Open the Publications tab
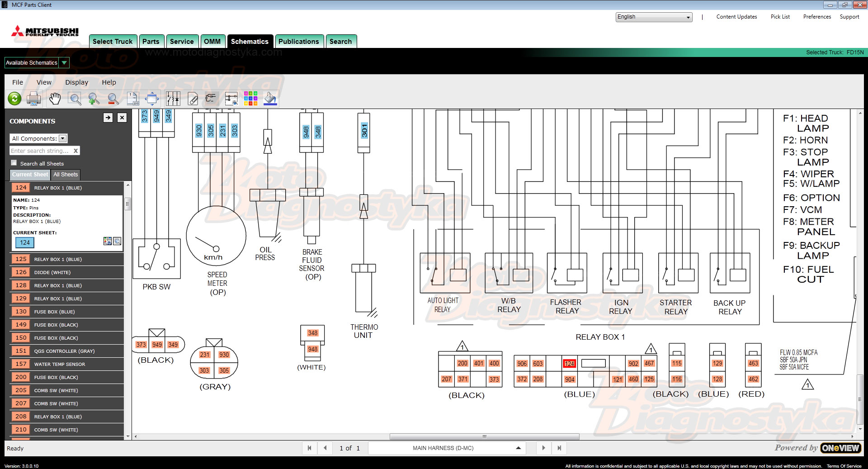 (x=299, y=41)
